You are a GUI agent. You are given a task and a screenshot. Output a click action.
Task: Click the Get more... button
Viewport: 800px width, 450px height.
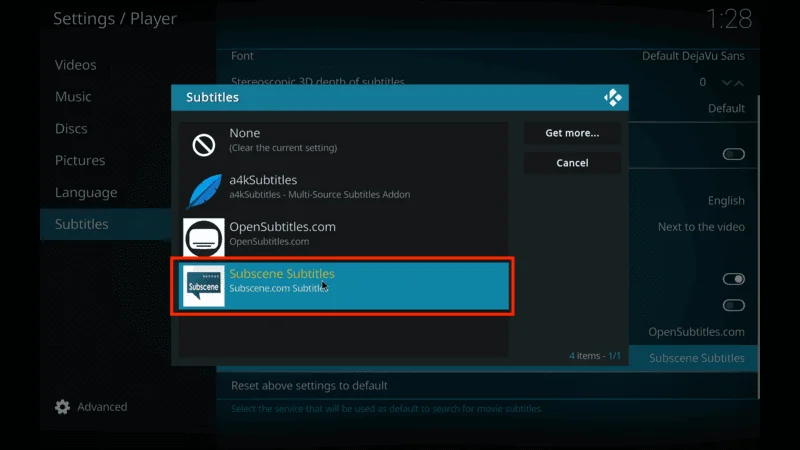click(x=572, y=133)
